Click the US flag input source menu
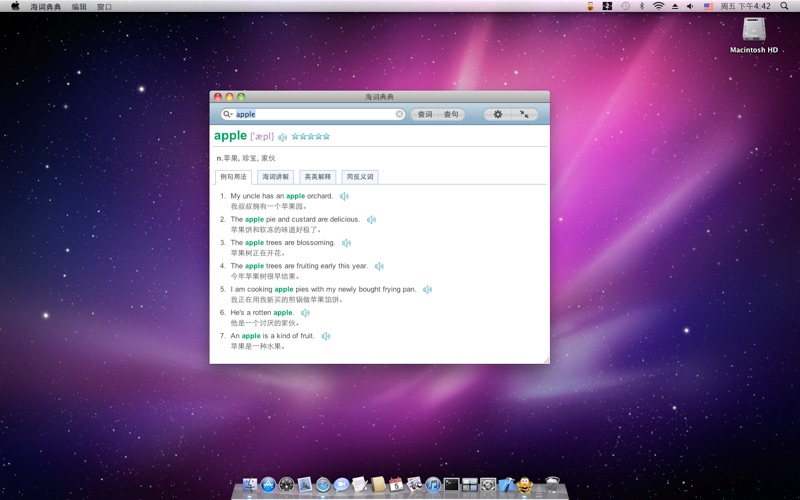This screenshot has width=800, height=500. point(708,6)
